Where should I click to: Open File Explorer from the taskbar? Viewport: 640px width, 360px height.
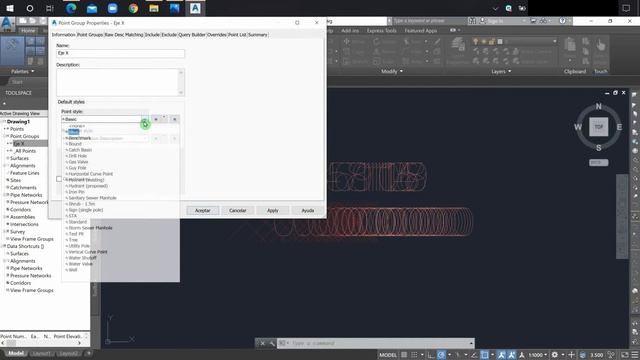coord(154,8)
